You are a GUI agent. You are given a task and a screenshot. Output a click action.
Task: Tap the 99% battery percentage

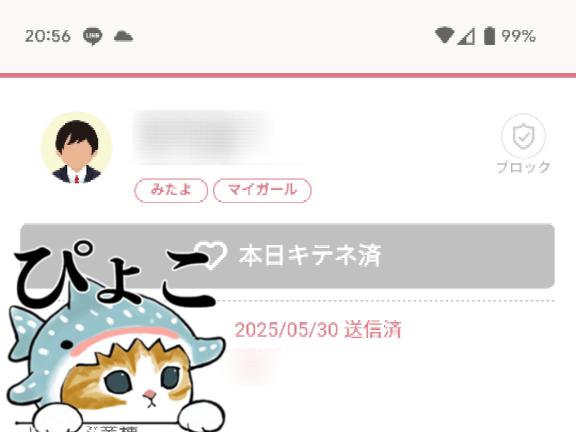coord(518,36)
